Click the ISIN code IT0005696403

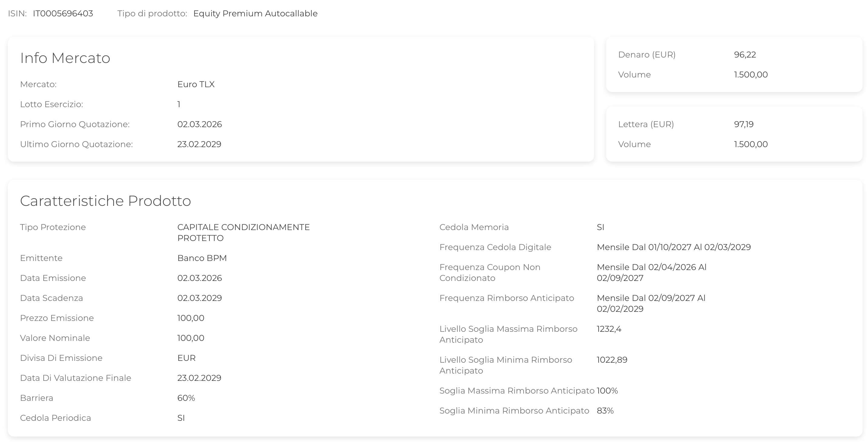click(63, 14)
